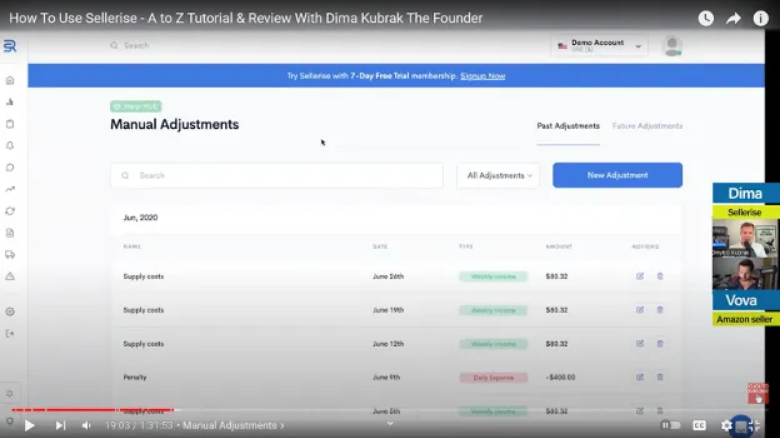Open the bell notifications icon in sidebar
The image size is (780, 438).
[x=10, y=145]
